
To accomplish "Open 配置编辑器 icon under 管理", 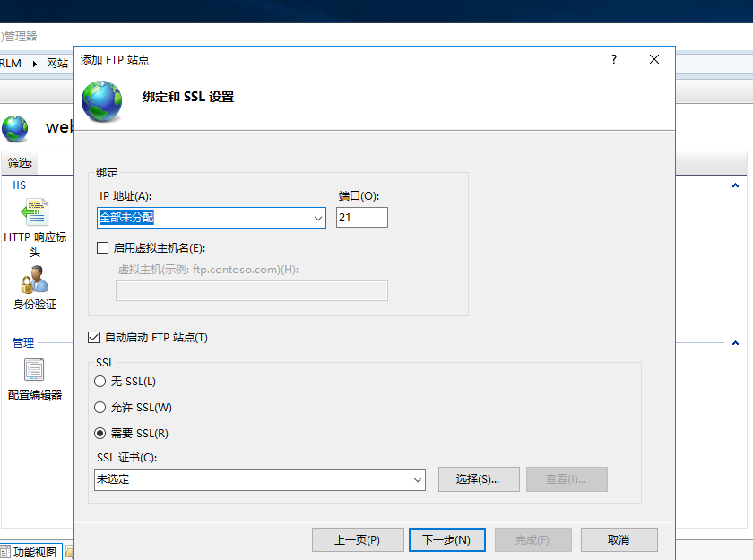I will [34, 370].
